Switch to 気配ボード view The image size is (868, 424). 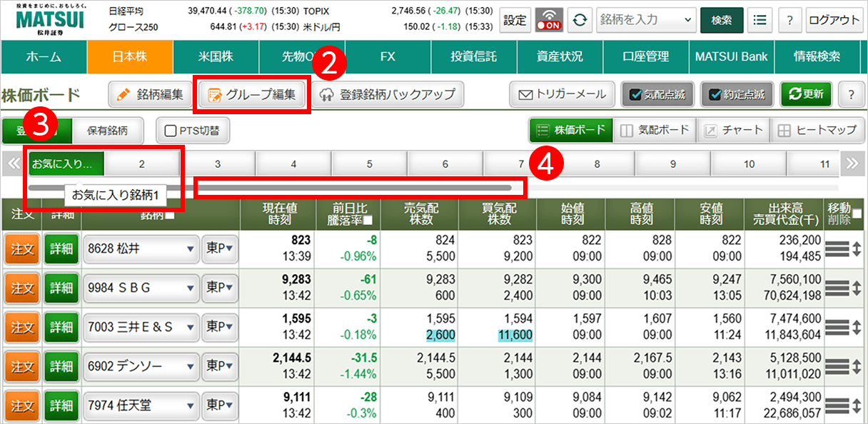pyautogui.click(x=655, y=131)
